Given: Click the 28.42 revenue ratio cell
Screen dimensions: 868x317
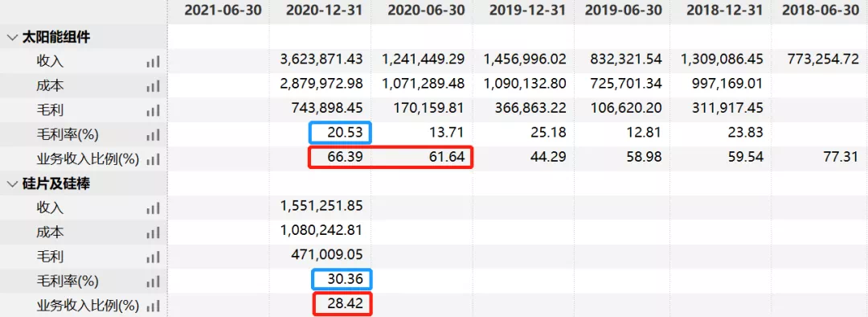Looking at the screenshot, I should coord(341,304).
